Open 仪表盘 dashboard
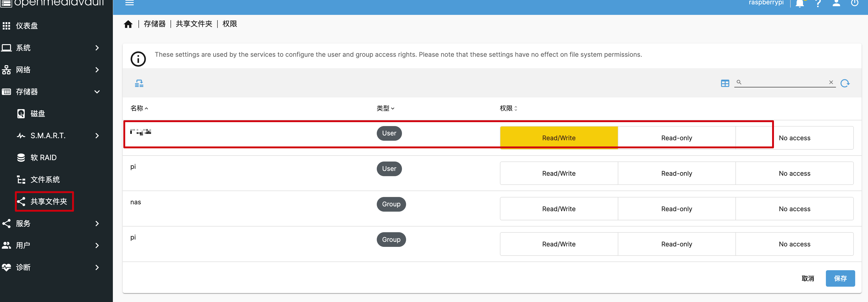This screenshot has width=868, height=302. 56,26
